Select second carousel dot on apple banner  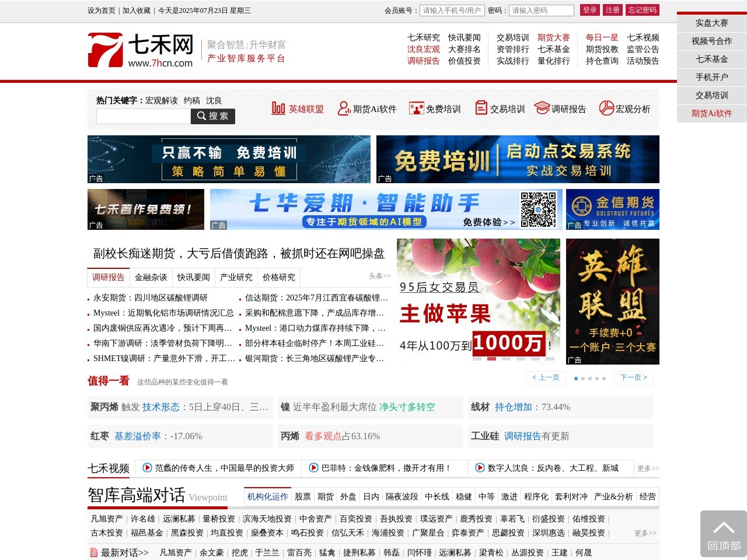click(491, 359)
